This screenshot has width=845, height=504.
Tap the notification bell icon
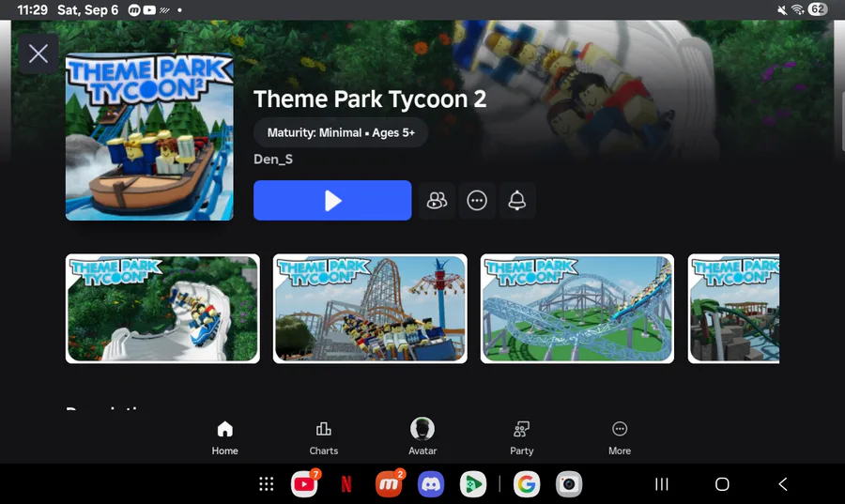coord(516,200)
